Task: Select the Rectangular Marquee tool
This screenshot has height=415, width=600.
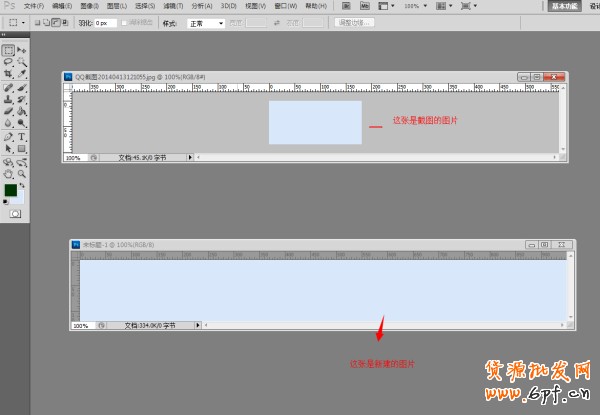Action: (8, 49)
